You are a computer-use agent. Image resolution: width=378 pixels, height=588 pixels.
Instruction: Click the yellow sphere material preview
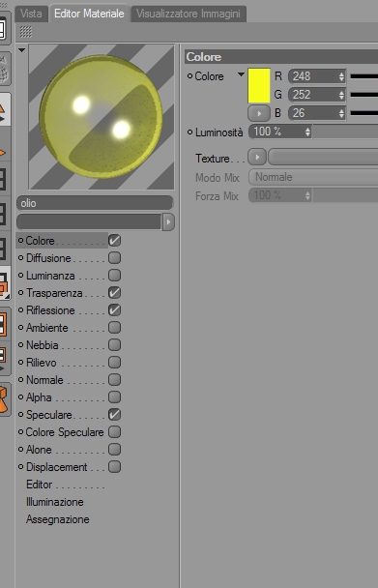(102, 117)
